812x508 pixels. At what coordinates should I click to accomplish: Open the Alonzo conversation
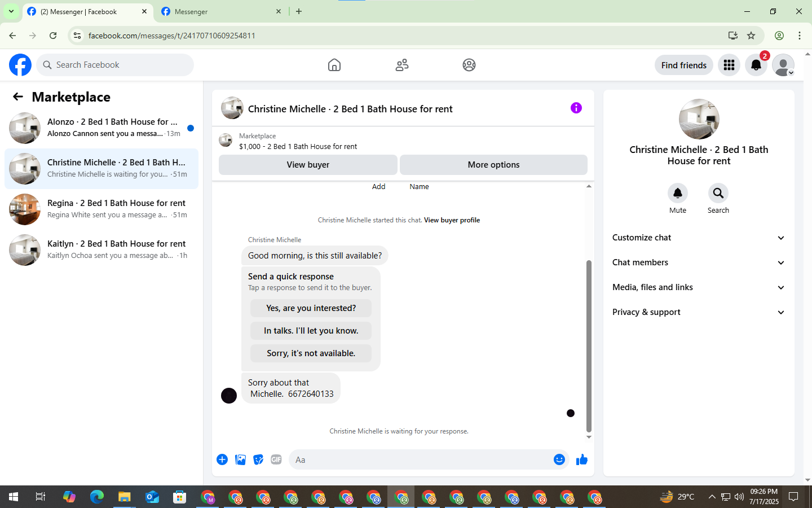(x=101, y=128)
